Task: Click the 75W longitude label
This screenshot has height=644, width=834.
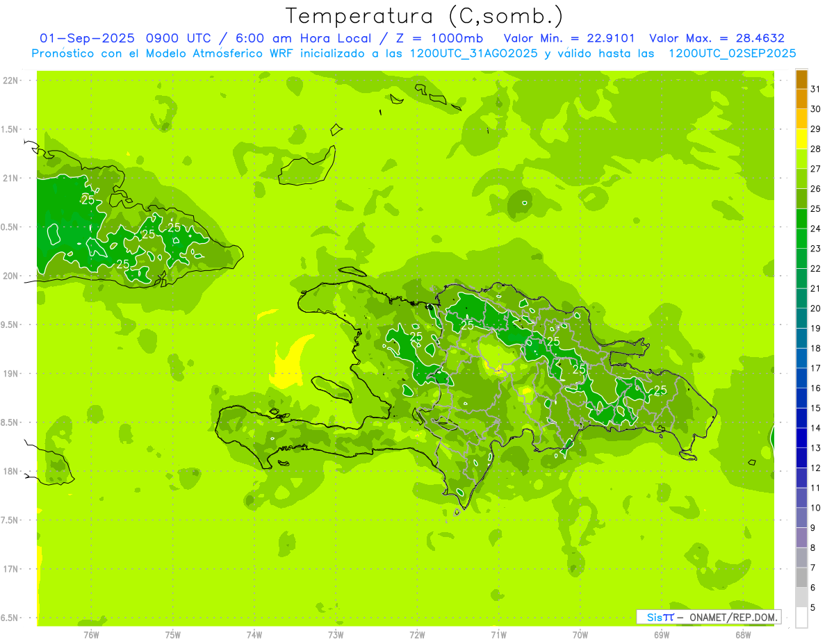Action: click(172, 635)
